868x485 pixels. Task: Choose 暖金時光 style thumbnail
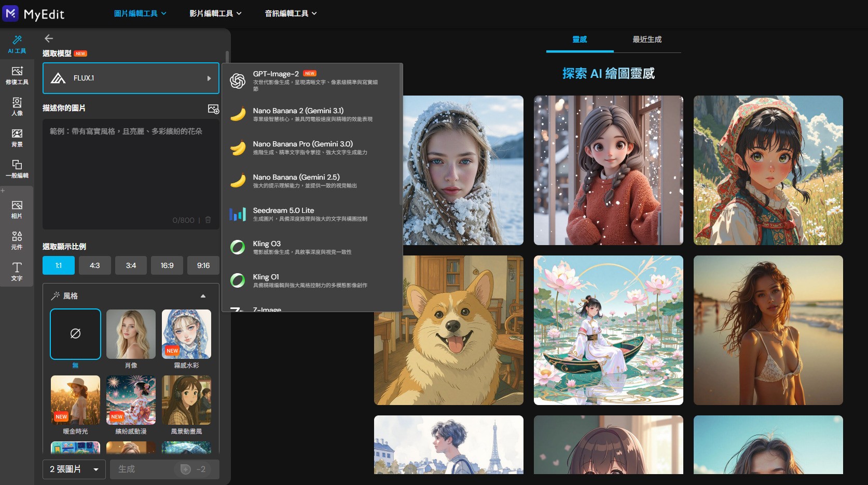(x=75, y=400)
